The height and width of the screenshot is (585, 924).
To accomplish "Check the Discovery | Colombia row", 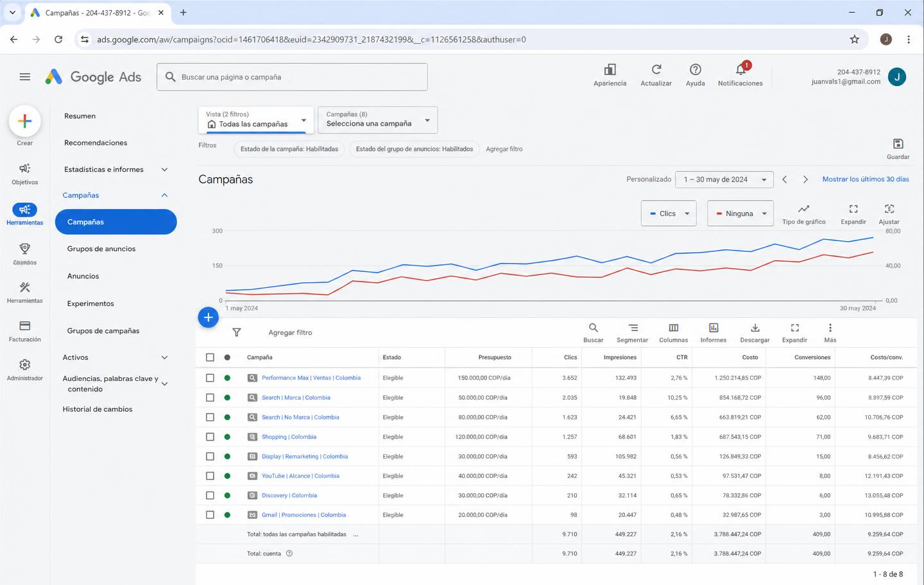I will tap(210, 495).
